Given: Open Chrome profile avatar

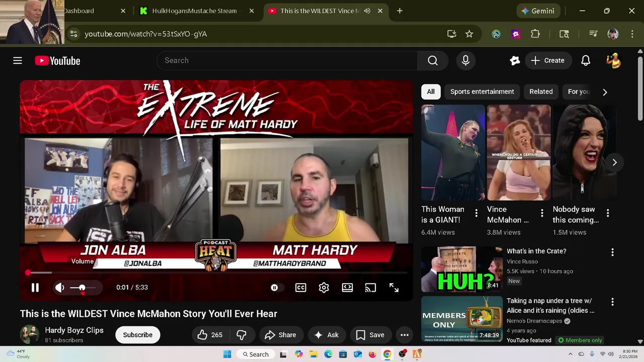Looking at the screenshot, I should (613, 34).
